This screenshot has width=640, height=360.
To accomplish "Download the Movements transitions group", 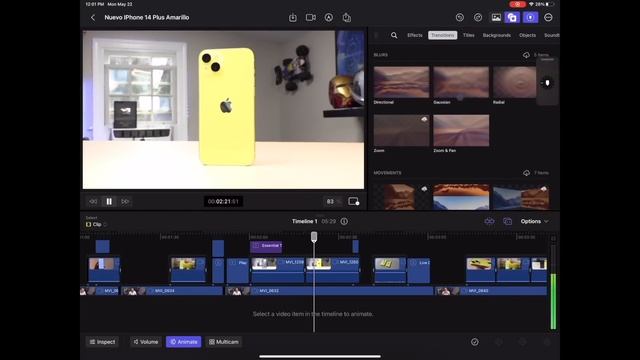I will pos(526,173).
